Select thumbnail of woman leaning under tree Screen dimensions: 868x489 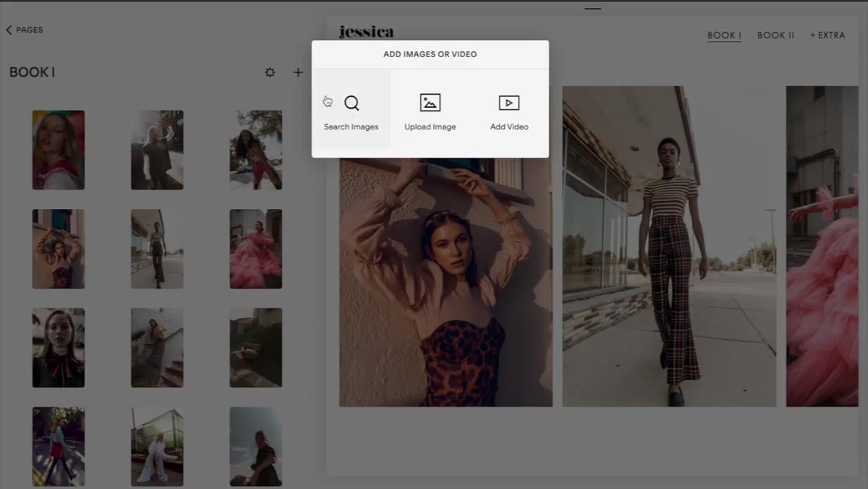pyautogui.click(x=256, y=150)
